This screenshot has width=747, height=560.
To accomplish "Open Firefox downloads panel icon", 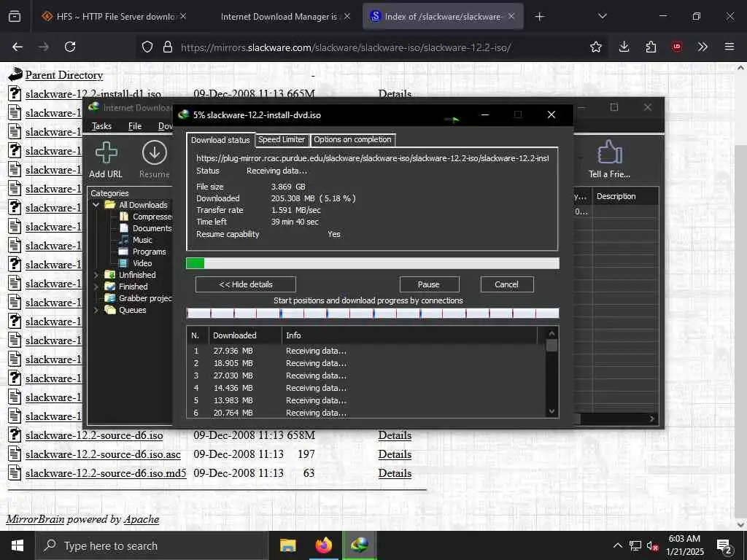I will tap(624, 47).
